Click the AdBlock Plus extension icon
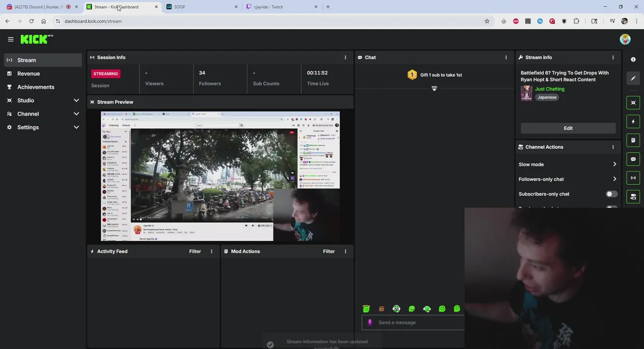 [516, 21]
